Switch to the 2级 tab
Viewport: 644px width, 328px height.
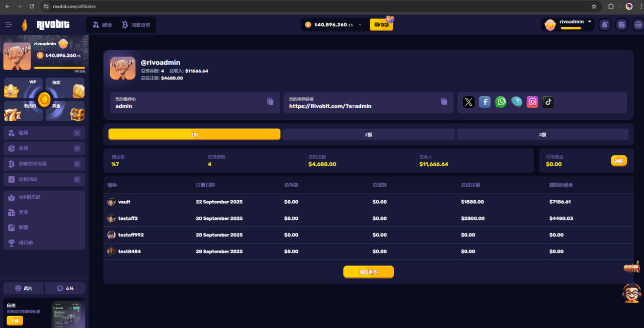tap(368, 134)
